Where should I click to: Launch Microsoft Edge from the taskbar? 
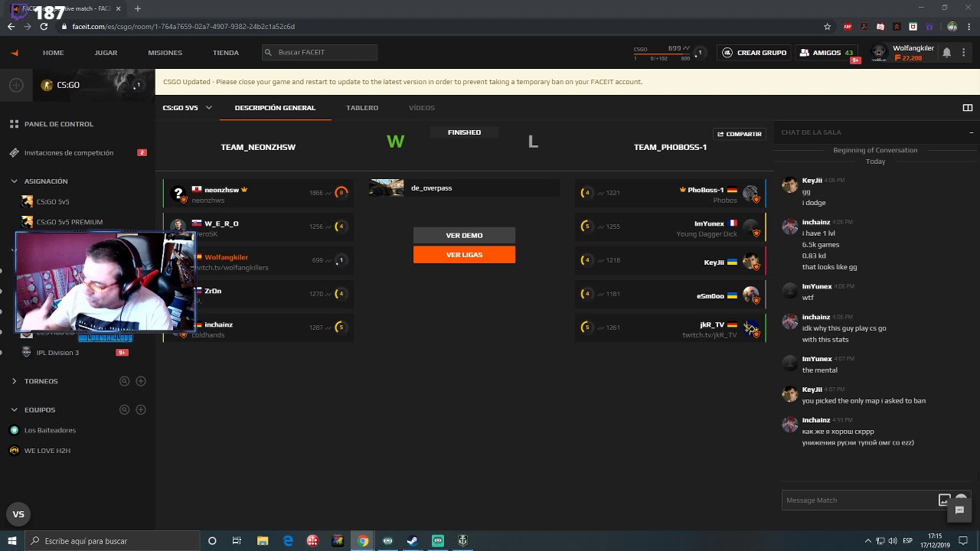pos(288,541)
